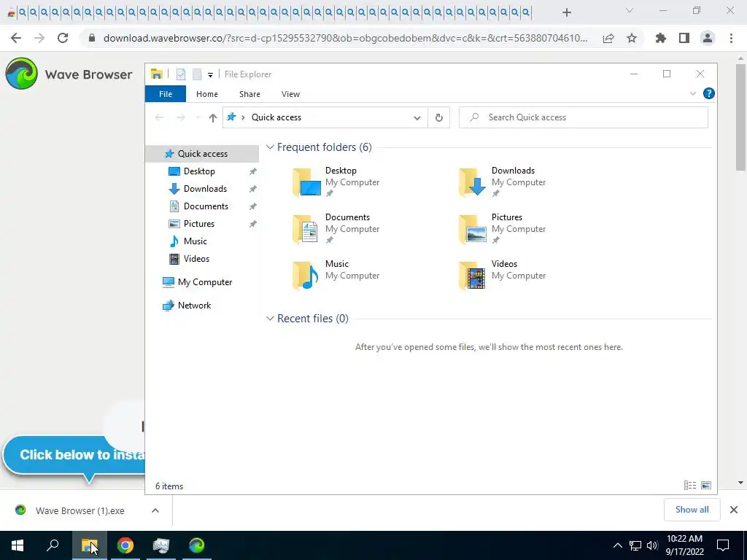Open the Pictures folder in Frequent folders

pyautogui.click(x=502, y=228)
